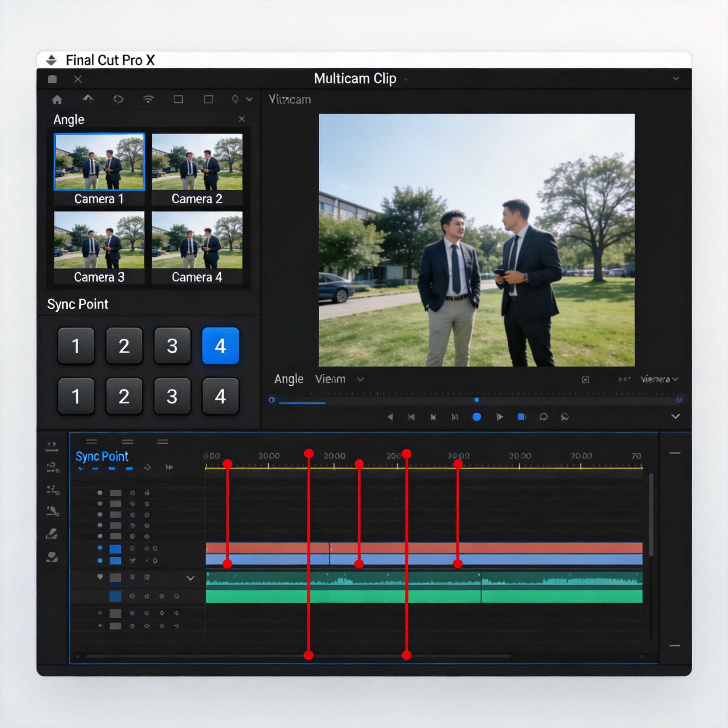Image resolution: width=728 pixels, height=728 pixels.
Task: Click the circular refresh icon in browser toolbar
Action: point(118,100)
